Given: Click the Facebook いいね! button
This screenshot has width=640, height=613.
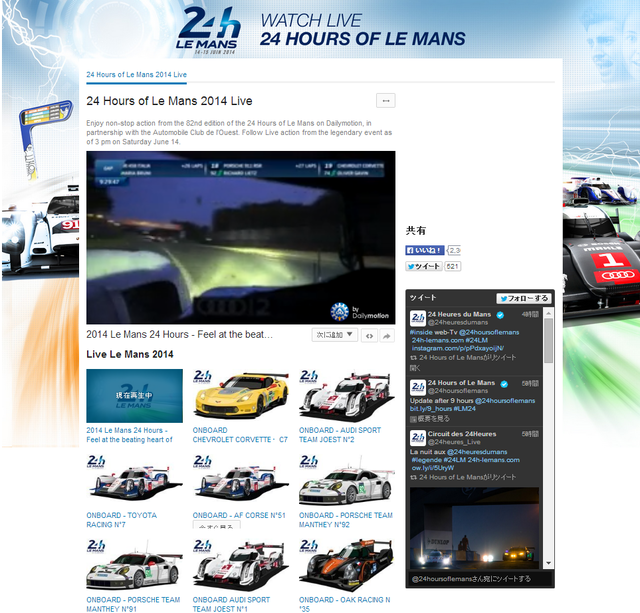Looking at the screenshot, I should coord(424,250).
